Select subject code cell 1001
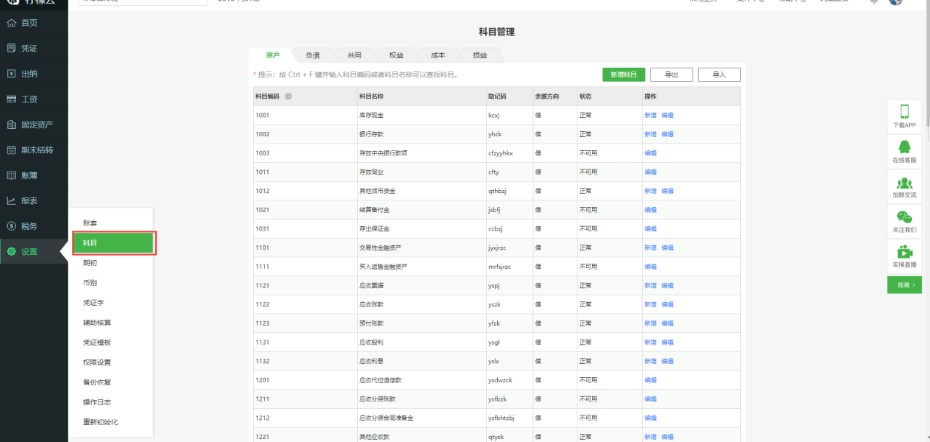Image resolution: width=930 pixels, height=442 pixels. click(x=305, y=115)
